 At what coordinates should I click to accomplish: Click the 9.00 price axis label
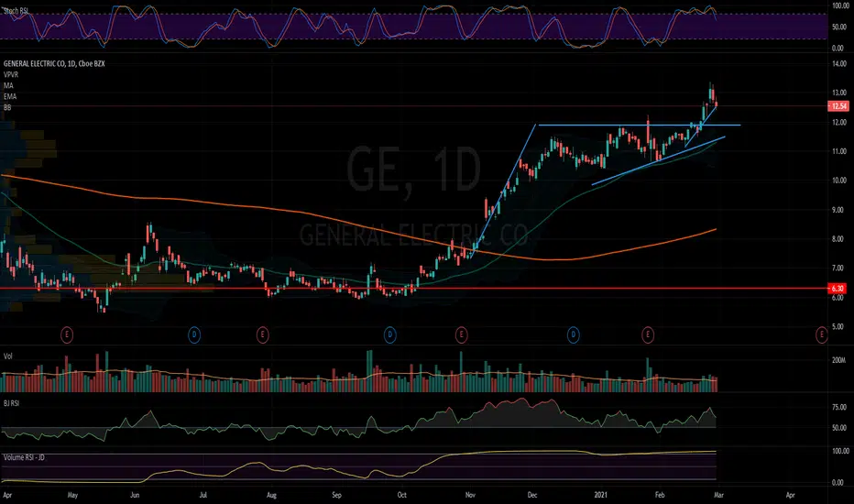point(839,210)
